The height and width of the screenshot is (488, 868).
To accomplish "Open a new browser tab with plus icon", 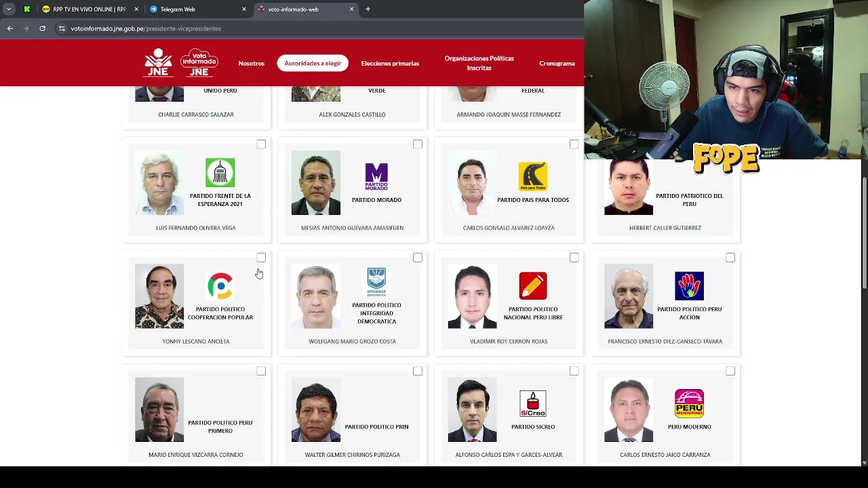I will click(368, 9).
